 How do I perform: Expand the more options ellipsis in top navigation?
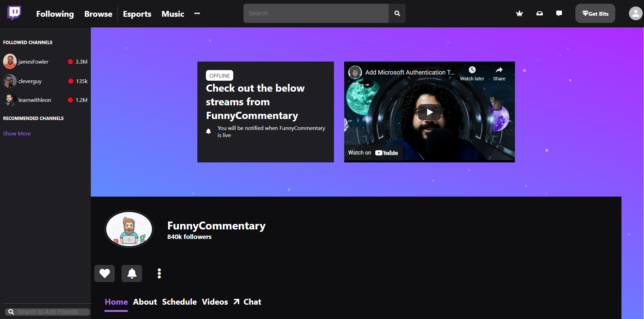tap(197, 13)
